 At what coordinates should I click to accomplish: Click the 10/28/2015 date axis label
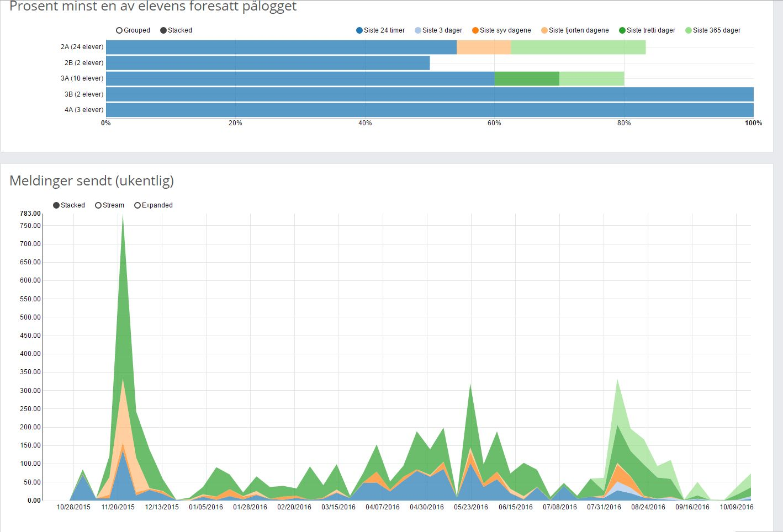coord(73,507)
